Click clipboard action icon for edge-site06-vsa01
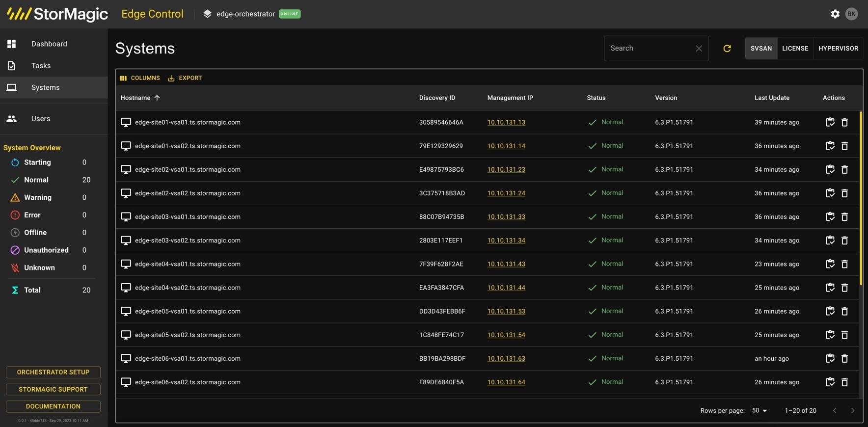Viewport: 868px width, 427px height. 830,359
